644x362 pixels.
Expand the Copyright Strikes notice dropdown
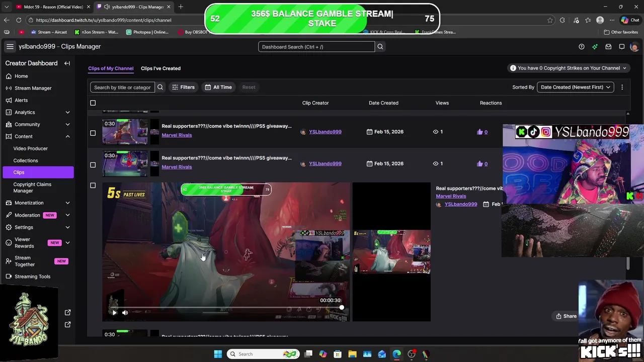click(x=569, y=68)
